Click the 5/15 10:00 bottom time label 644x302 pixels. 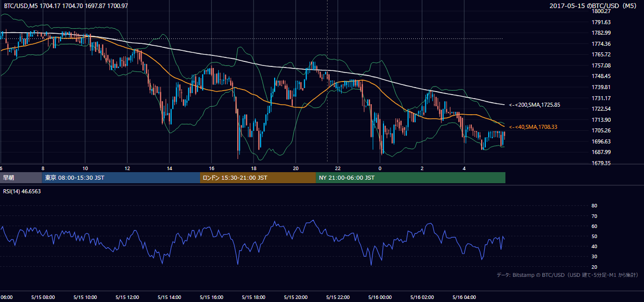(85, 297)
